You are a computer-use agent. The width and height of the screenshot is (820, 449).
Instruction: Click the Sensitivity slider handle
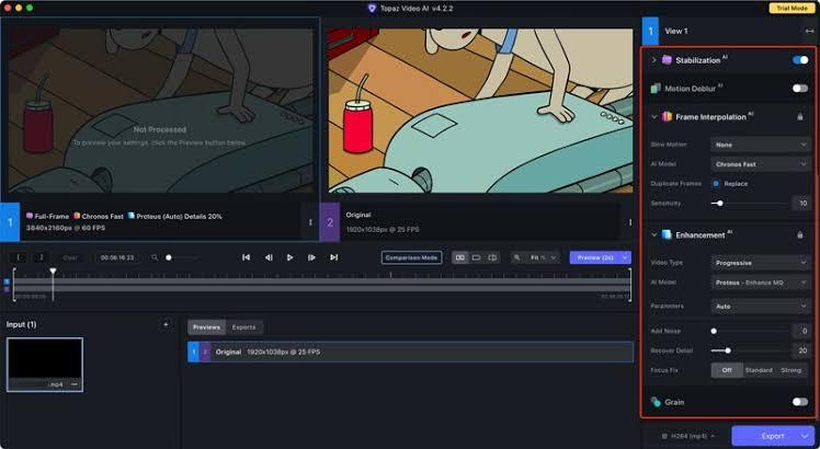click(720, 203)
